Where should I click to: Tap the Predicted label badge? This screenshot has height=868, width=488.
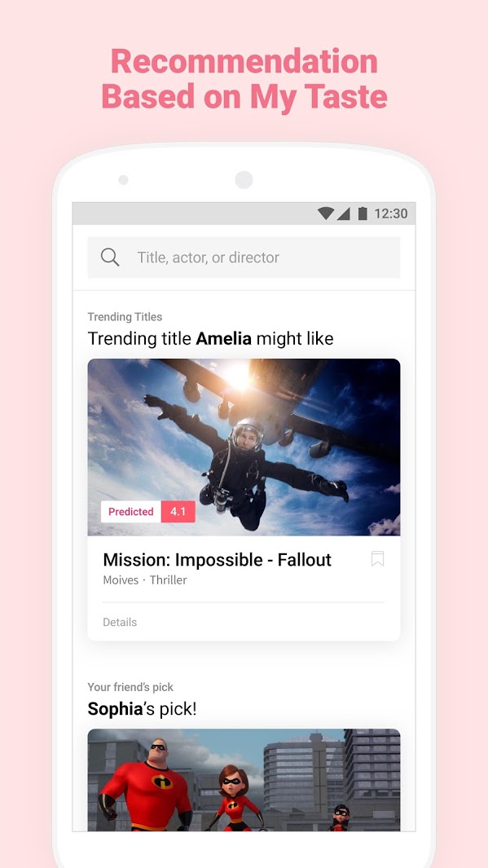(x=130, y=512)
